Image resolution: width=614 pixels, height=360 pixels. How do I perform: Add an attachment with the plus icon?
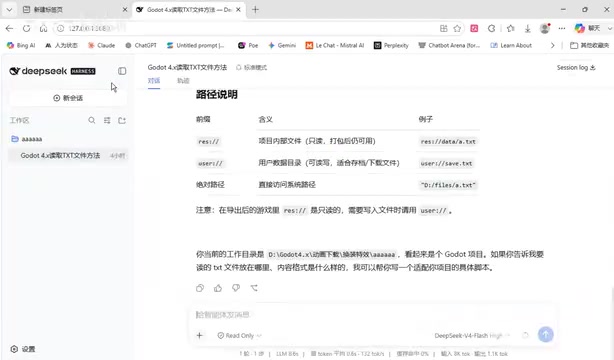199,335
